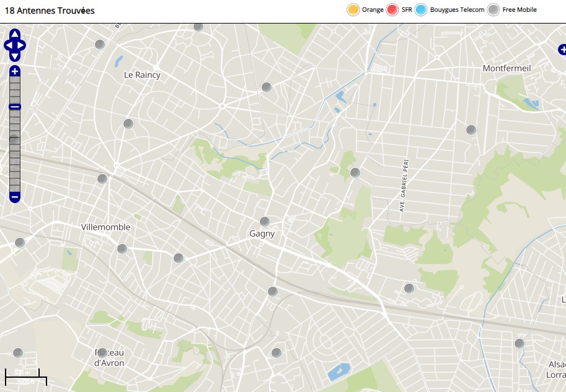Click the Free Mobile gray legend swatch

tap(493, 10)
